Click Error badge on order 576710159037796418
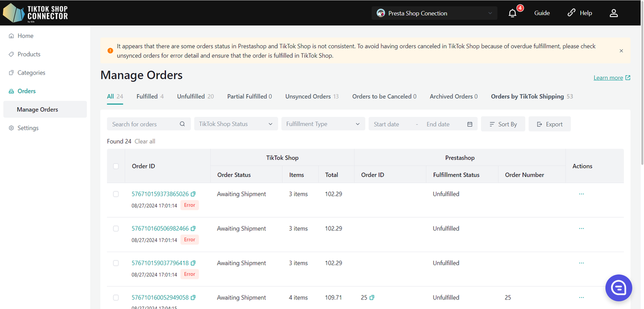644x309 pixels. pos(190,274)
